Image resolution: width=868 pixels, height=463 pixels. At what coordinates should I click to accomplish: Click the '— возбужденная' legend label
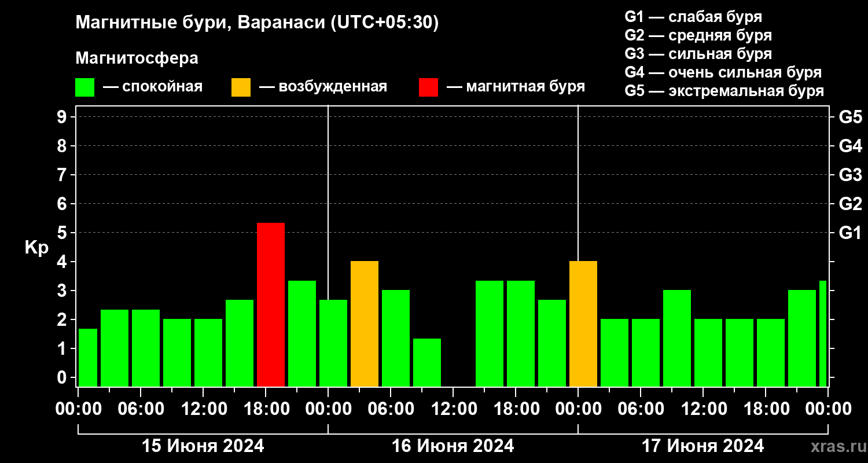[x=323, y=87]
